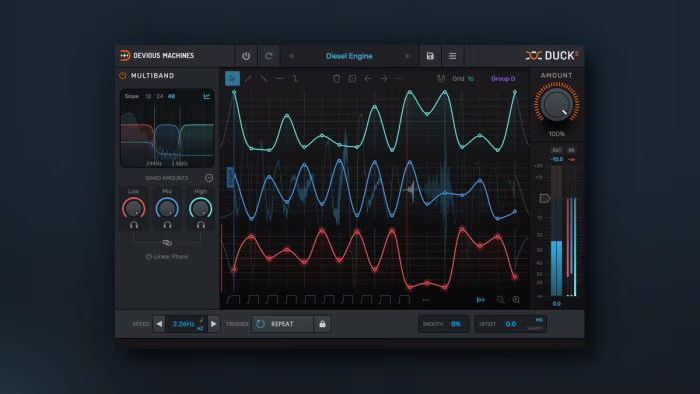Viewport: 700px width, 394px height.
Task: Click the Mid band amount knob
Action: click(x=167, y=208)
